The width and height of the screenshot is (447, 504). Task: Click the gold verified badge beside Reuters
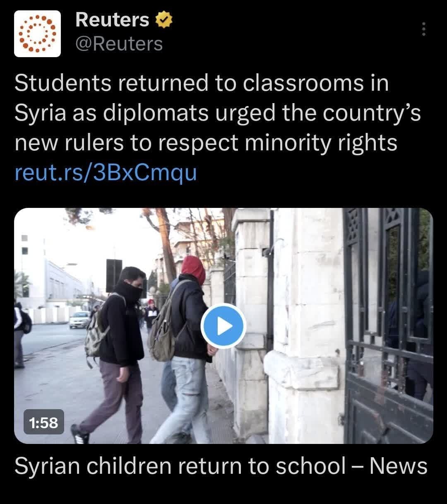click(x=163, y=20)
